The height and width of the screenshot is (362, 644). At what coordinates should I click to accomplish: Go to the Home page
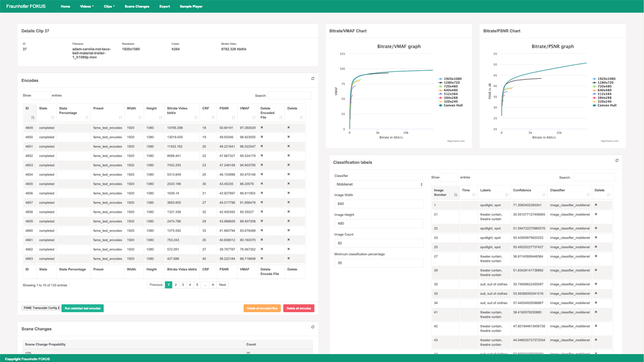[65, 6]
